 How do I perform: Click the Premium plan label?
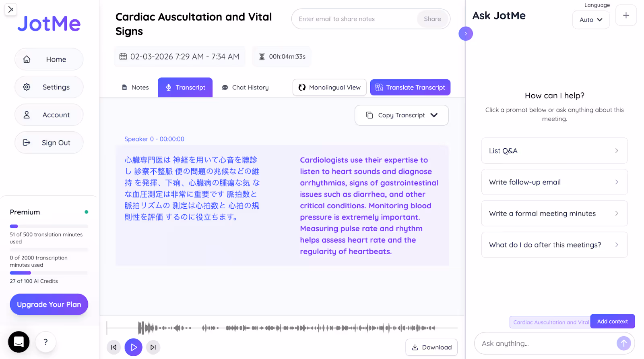click(x=25, y=212)
